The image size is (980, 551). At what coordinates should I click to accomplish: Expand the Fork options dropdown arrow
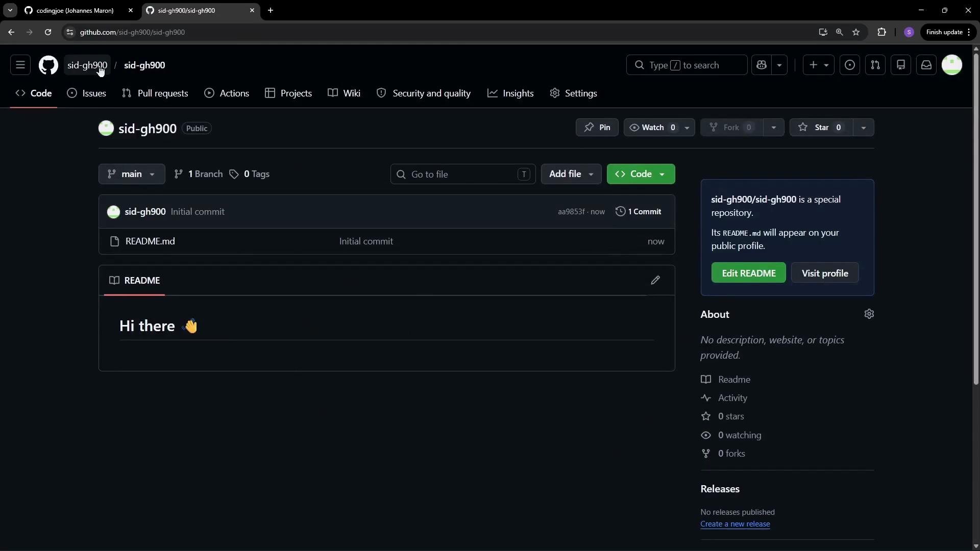coord(774,128)
